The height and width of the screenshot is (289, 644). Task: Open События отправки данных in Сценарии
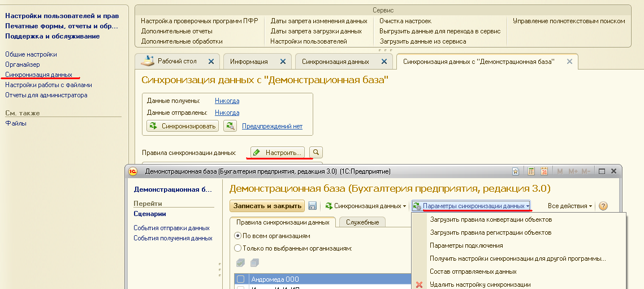pyautogui.click(x=172, y=228)
